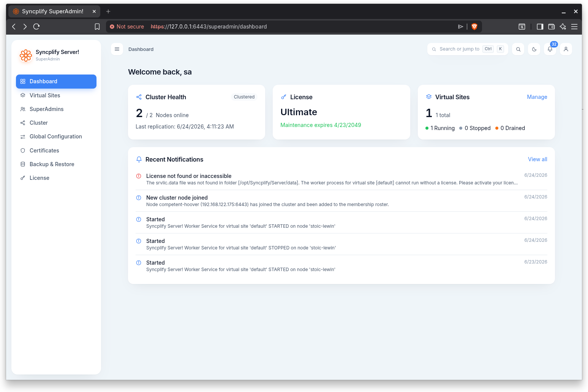The width and height of the screenshot is (588, 392).
Task: Select Cluster in the sidebar
Action: point(56,123)
